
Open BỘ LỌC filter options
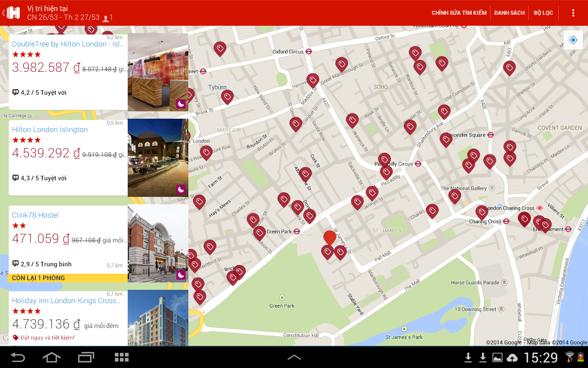coord(543,13)
